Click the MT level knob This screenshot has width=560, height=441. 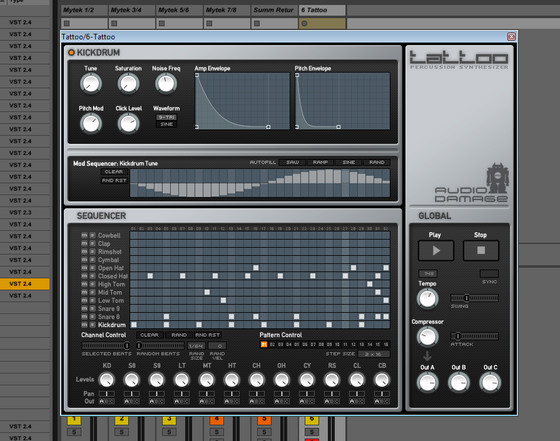(206, 380)
